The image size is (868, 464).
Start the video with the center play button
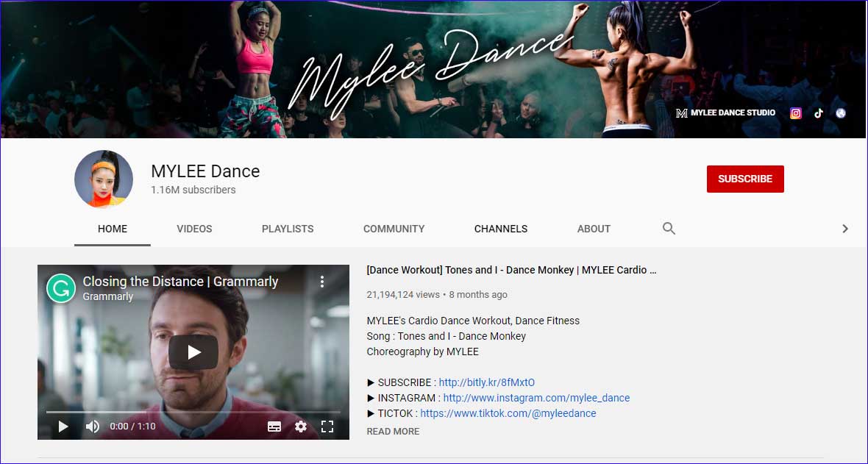(x=193, y=352)
